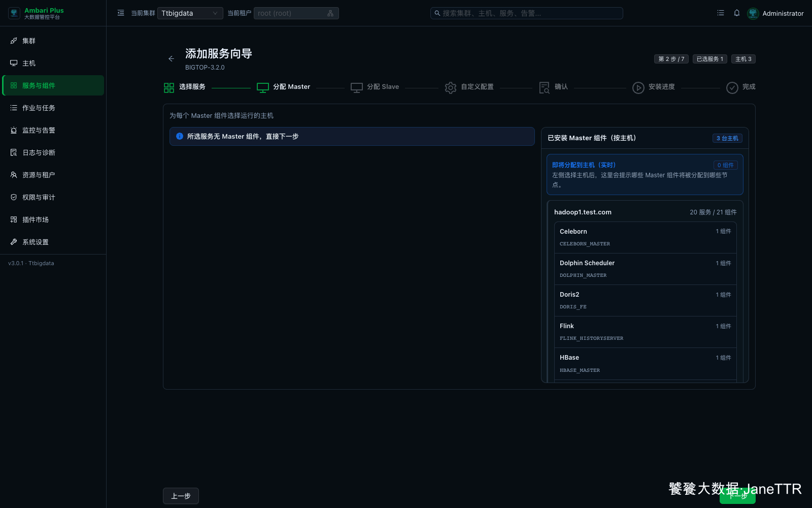Click the Administrator avatar icon
Image resolution: width=812 pixels, height=508 pixels.
pos(753,13)
